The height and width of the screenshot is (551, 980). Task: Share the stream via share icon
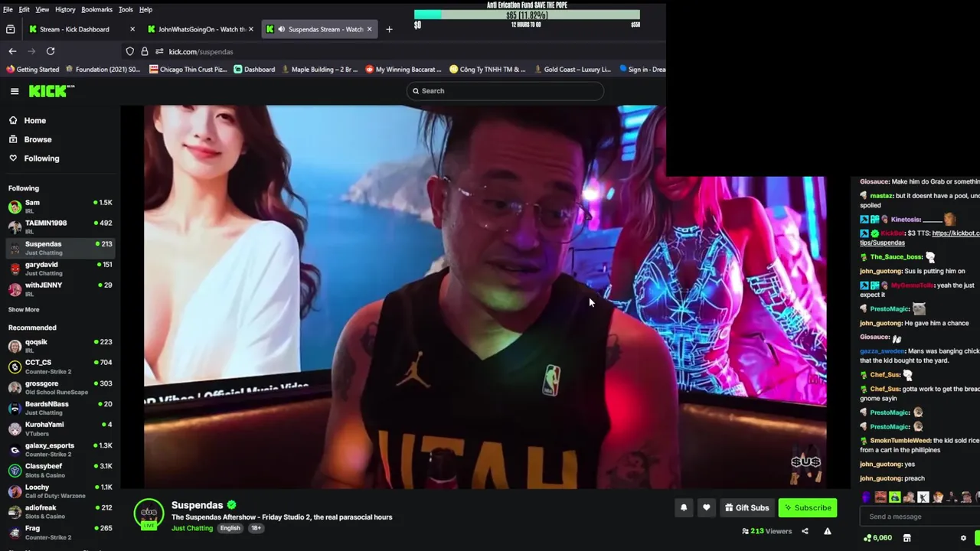[x=805, y=531]
